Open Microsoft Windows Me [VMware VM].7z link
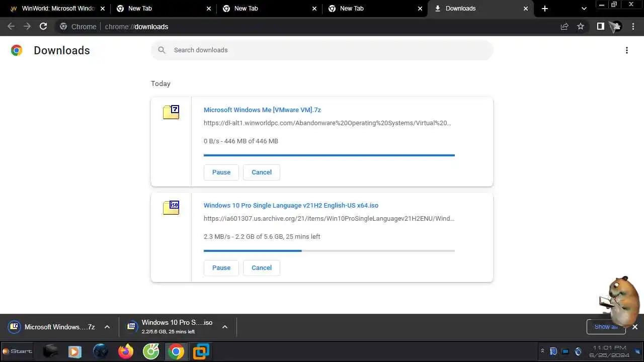 tap(262, 110)
